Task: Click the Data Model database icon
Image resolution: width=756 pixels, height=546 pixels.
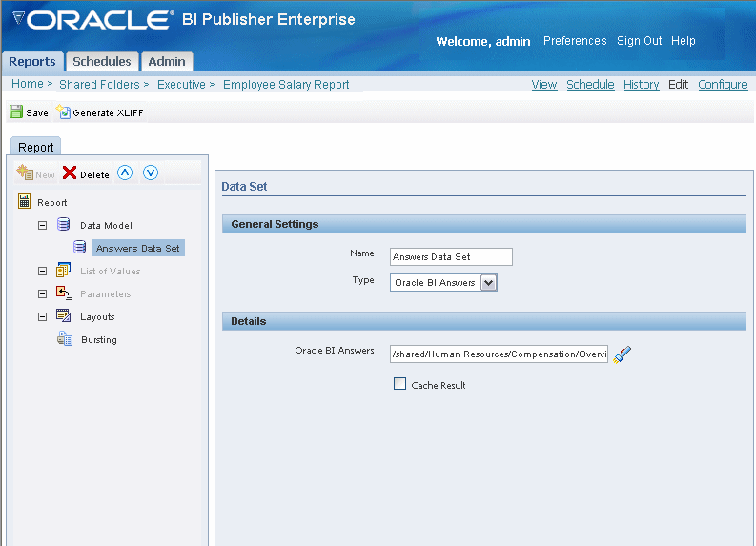Action: tap(63, 224)
